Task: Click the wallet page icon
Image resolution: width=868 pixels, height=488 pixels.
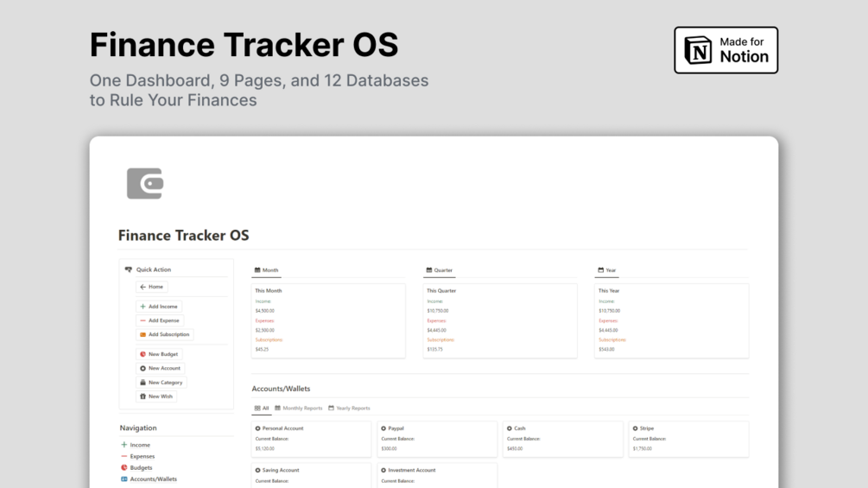Action: (x=145, y=183)
